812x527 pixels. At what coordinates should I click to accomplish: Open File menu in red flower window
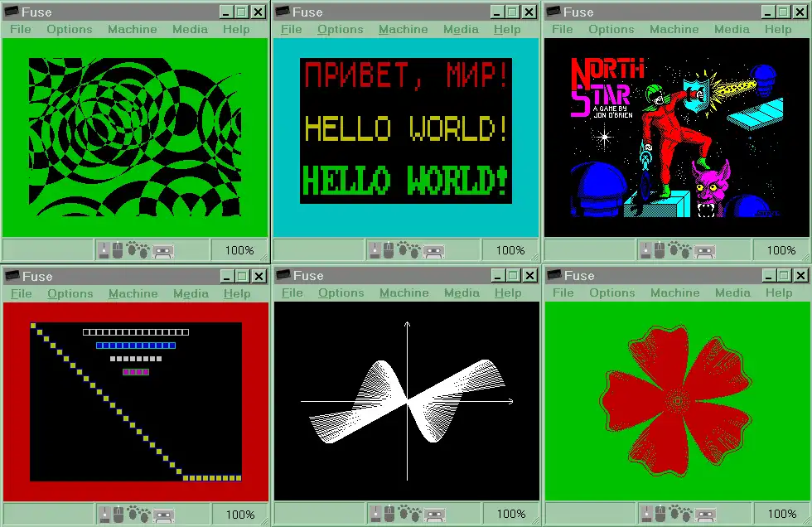coord(563,293)
